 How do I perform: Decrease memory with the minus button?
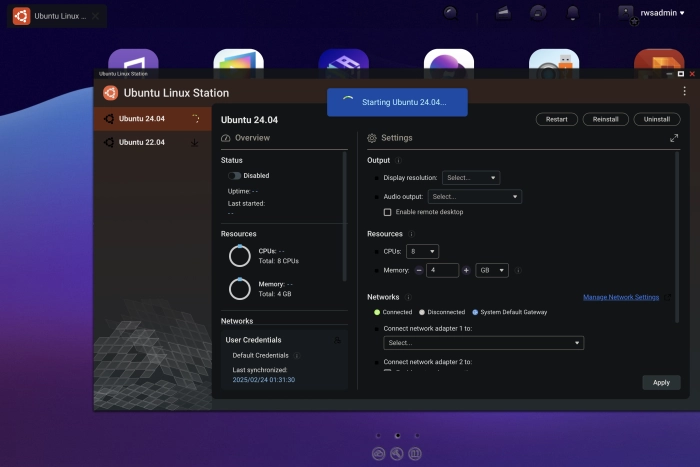pyautogui.click(x=419, y=270)
